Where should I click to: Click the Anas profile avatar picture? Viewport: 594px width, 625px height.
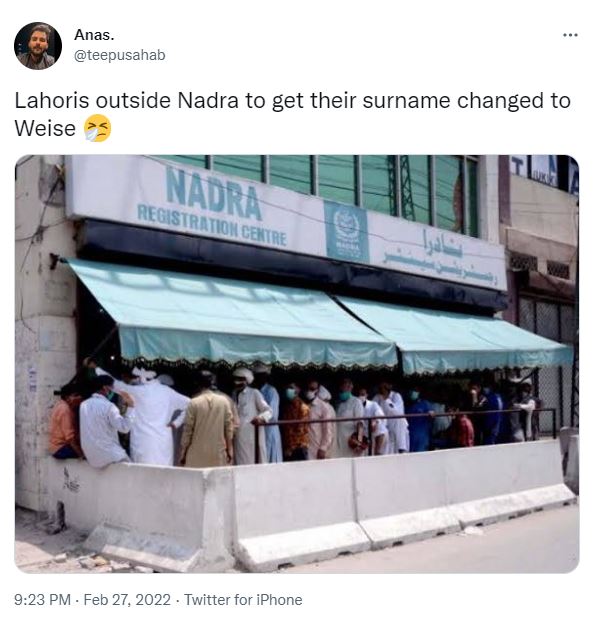[x=38, y=46]
